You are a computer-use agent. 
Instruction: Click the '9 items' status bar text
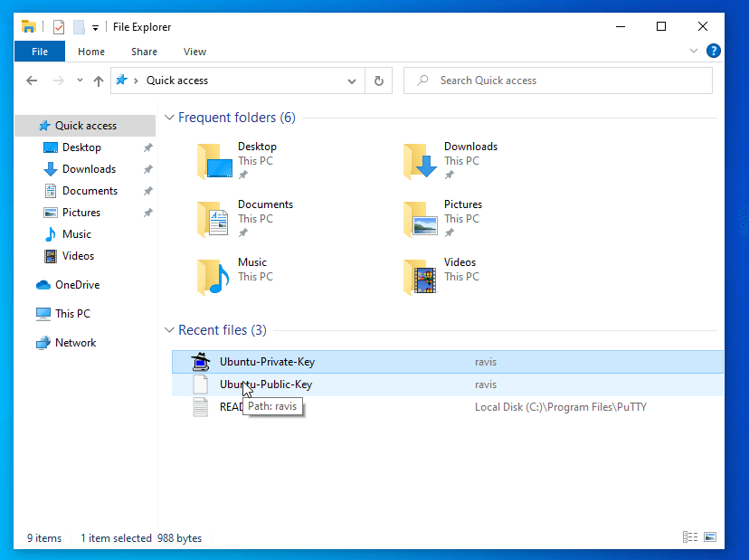click(x=44, y=538)
